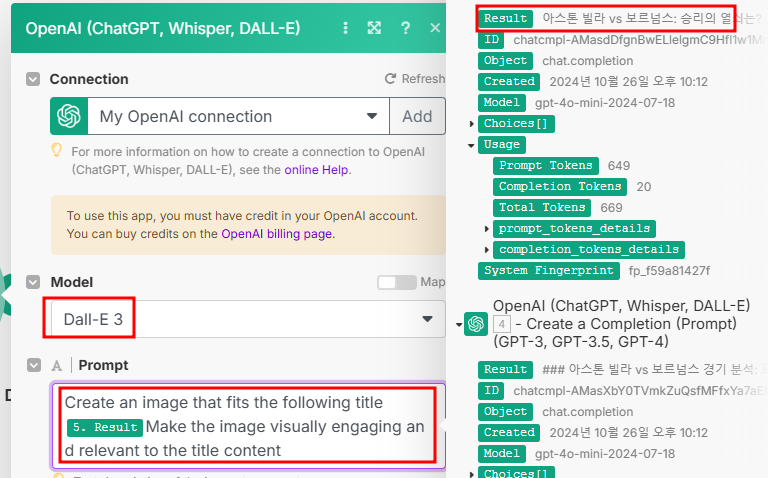Click the OpenAI logo beside the connection
The height and width of the screenshot is (478, 768).
[x=69, y=116]
